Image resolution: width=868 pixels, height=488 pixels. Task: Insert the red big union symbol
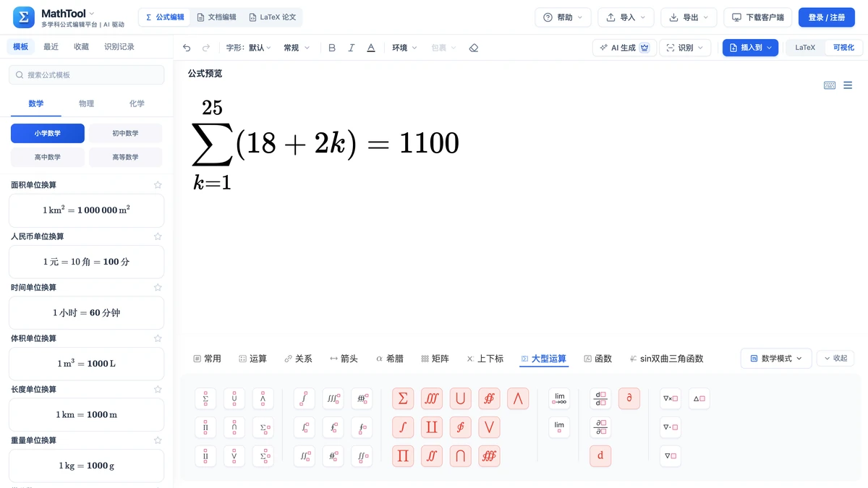tap(460, 398)
